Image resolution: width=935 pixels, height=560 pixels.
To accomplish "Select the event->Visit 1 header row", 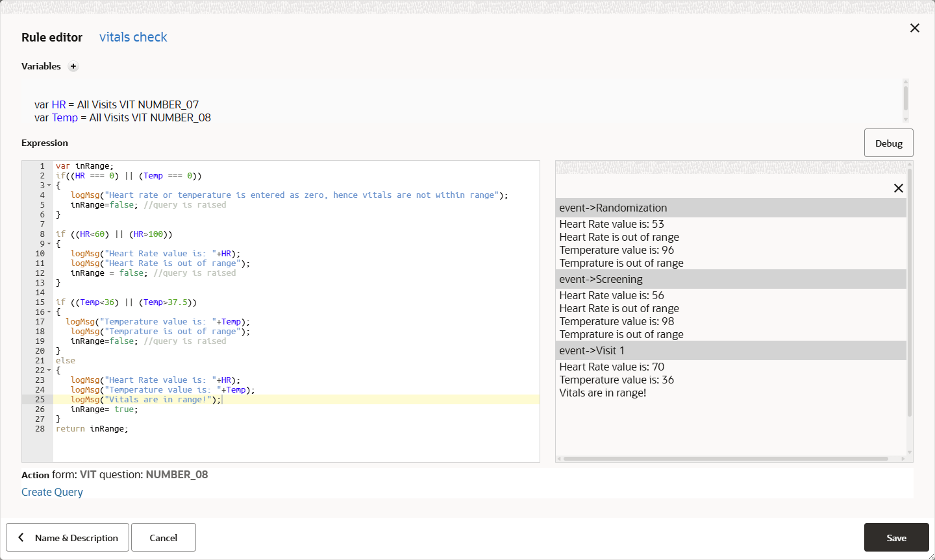I will coord(730,350).
